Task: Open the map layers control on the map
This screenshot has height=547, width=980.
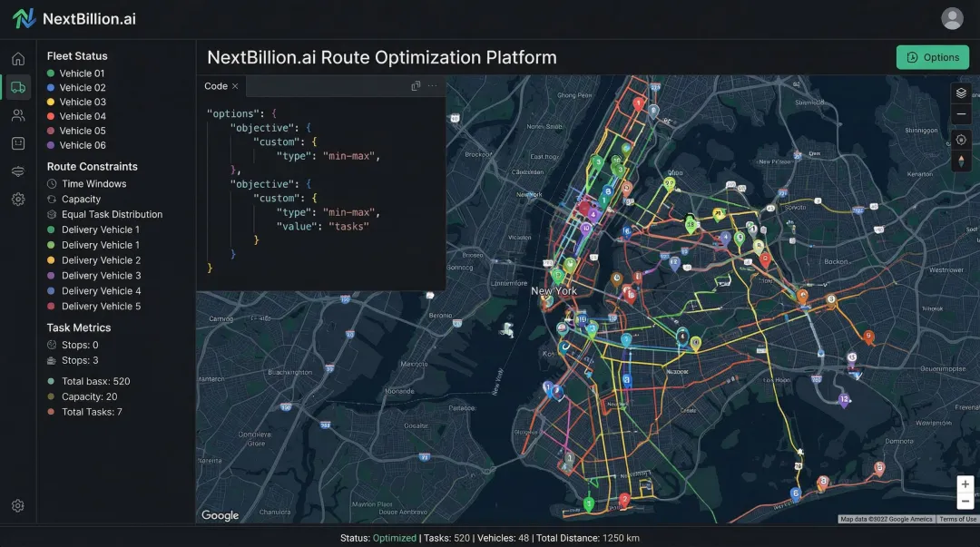Action: pyautogui.click(x=961, y=93)
